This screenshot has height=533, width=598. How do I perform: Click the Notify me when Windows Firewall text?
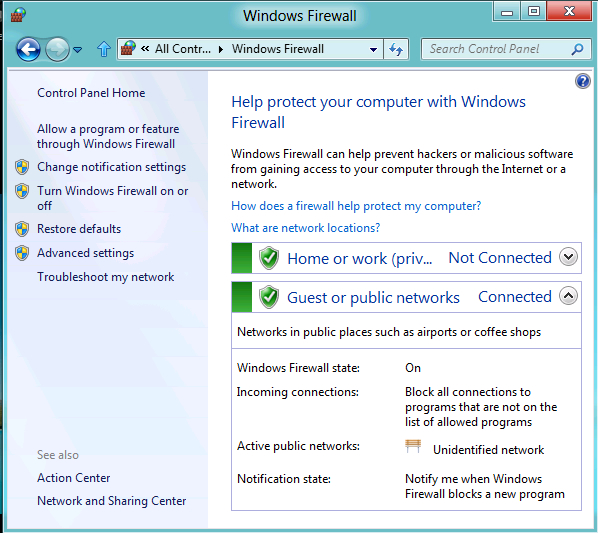(485, 486)
